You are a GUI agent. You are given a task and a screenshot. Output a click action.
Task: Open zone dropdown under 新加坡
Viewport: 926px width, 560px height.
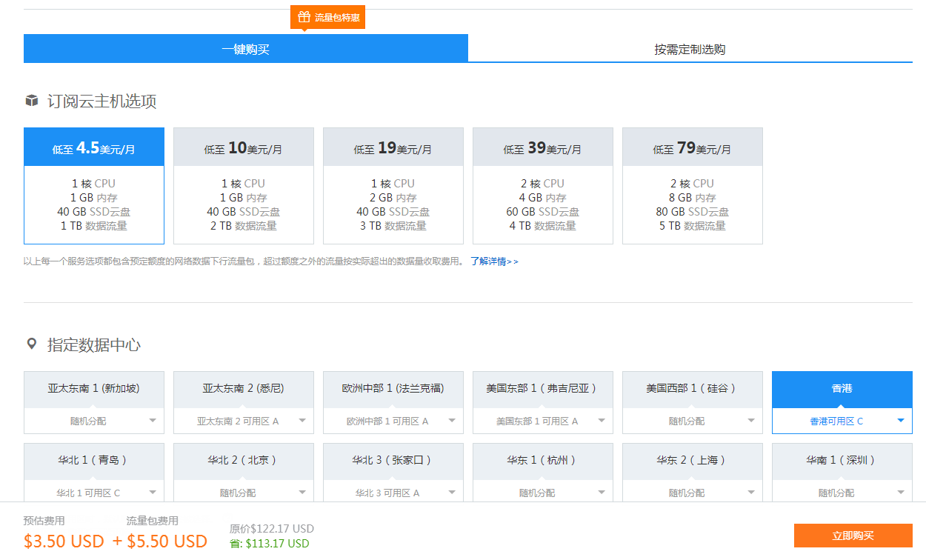(x=94, y=421)
